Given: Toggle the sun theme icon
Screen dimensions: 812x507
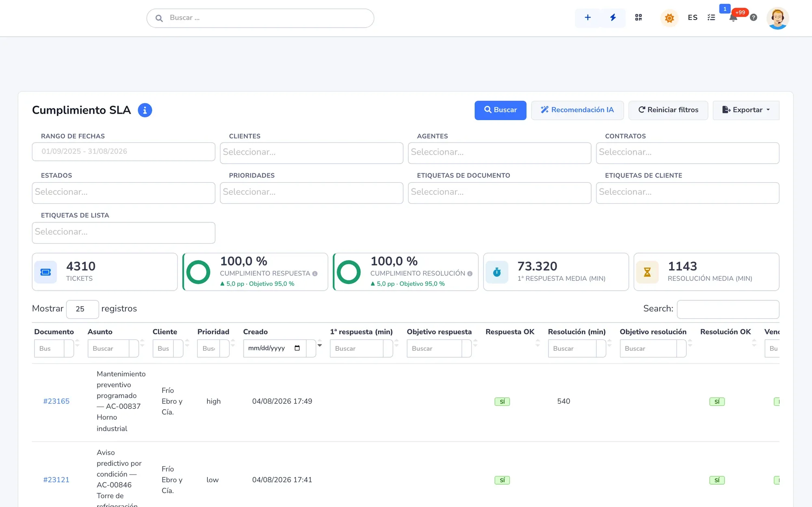Looking at the screenshot, I should click(x=669, y=18).
